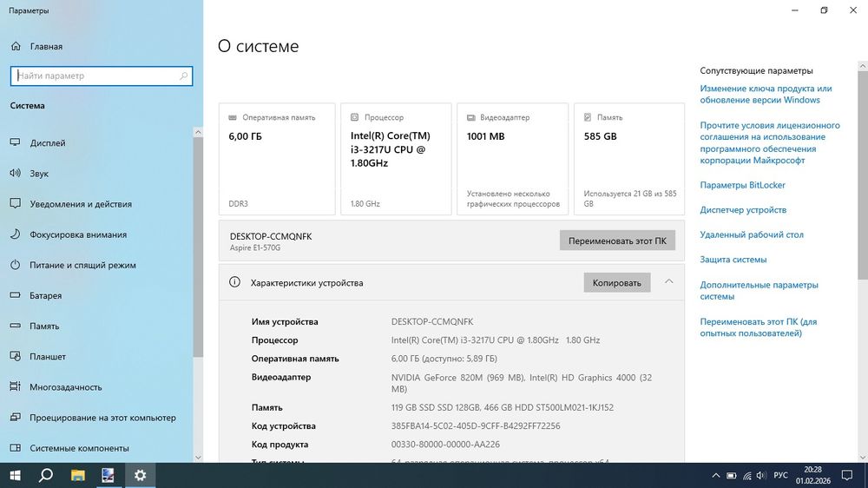
Task: Select the Многозадачность icon
Action: point(15,386)
